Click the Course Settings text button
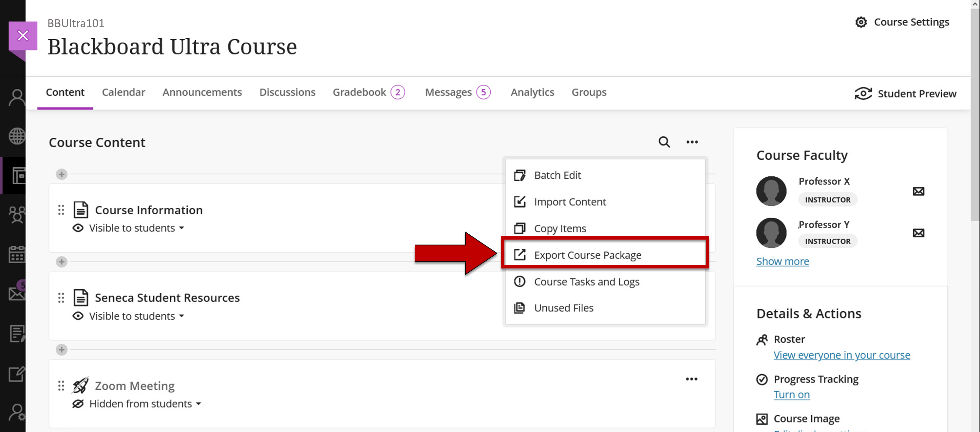980x432 pixels. pyautogui.click(x=911, y=22)
